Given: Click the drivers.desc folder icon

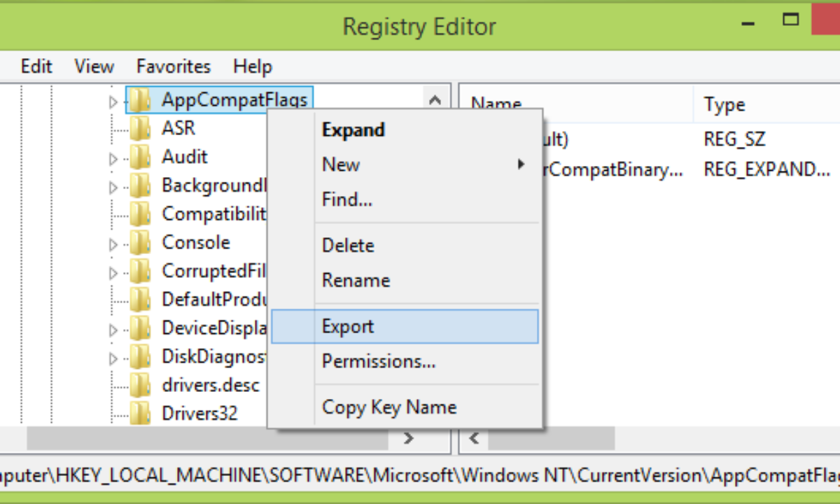Looking at the screenshot, I should 140,385.
